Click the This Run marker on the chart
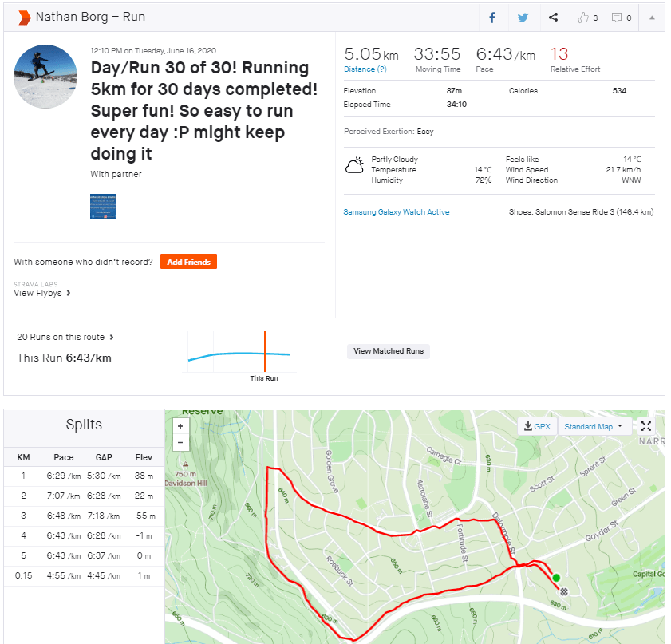 pyautogui.click(x=264, y=353)
